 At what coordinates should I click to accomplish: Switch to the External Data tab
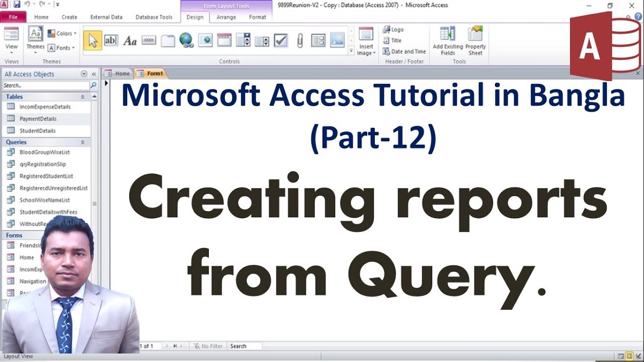pos(106,17)
